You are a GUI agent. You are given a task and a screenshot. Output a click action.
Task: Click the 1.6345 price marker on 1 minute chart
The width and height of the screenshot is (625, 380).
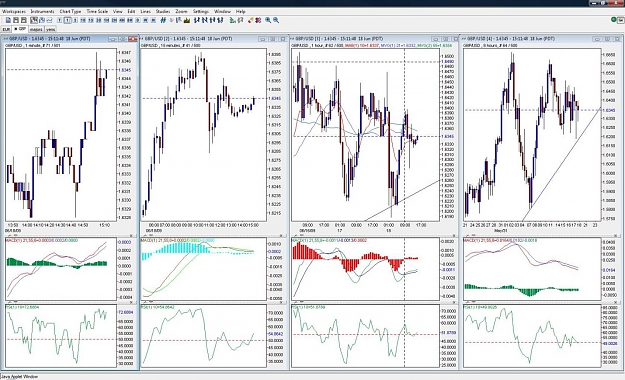coord(126,70)
